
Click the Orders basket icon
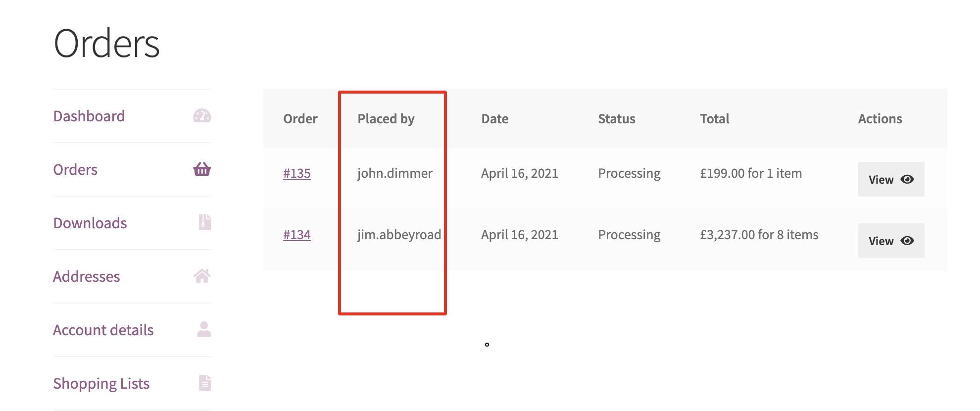click(x=202, y=169)
